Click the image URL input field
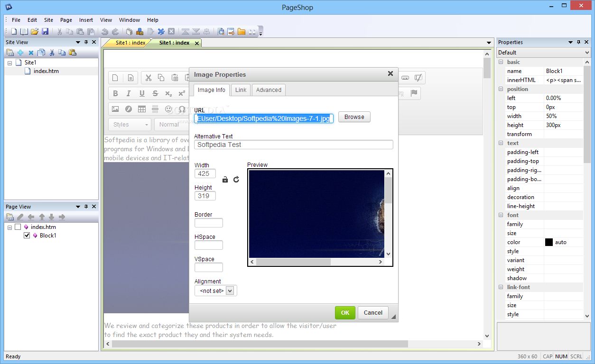The image size is (595, 364). click(x=264, y=118)
